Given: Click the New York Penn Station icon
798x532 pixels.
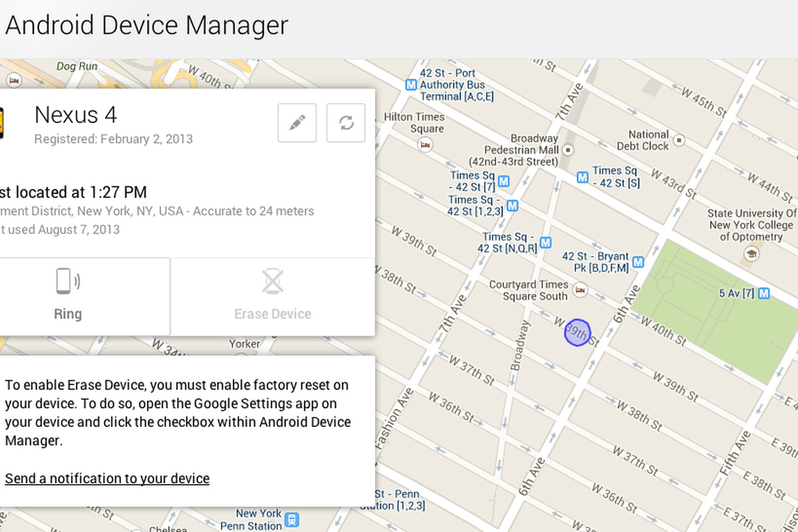Looking at the screenshot, I should tap(291, 520).
